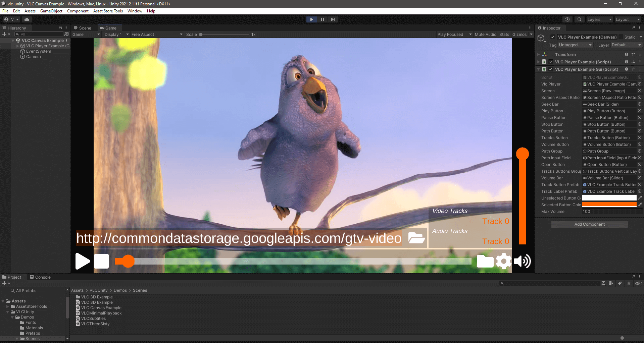Open the Layers dropdown

(x=599, y=19)
